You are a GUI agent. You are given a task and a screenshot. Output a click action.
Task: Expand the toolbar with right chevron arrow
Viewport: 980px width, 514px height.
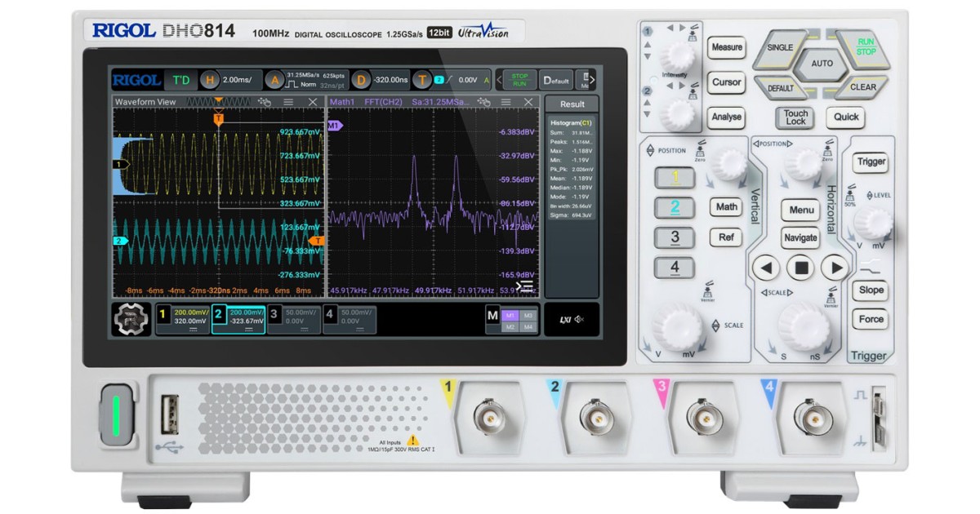(591, 80)
